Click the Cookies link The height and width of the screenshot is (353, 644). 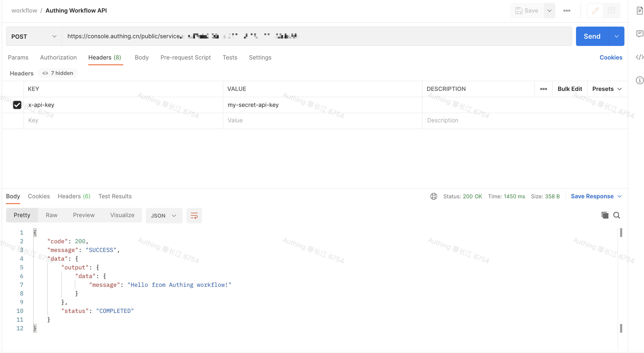pyautogui.click(x=611, y=58)
